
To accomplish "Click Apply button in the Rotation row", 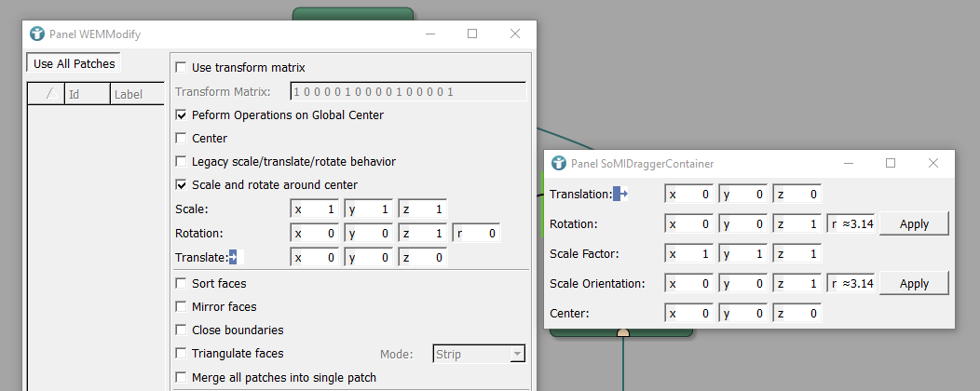I will pyautogui.click(x=914, y=224).
